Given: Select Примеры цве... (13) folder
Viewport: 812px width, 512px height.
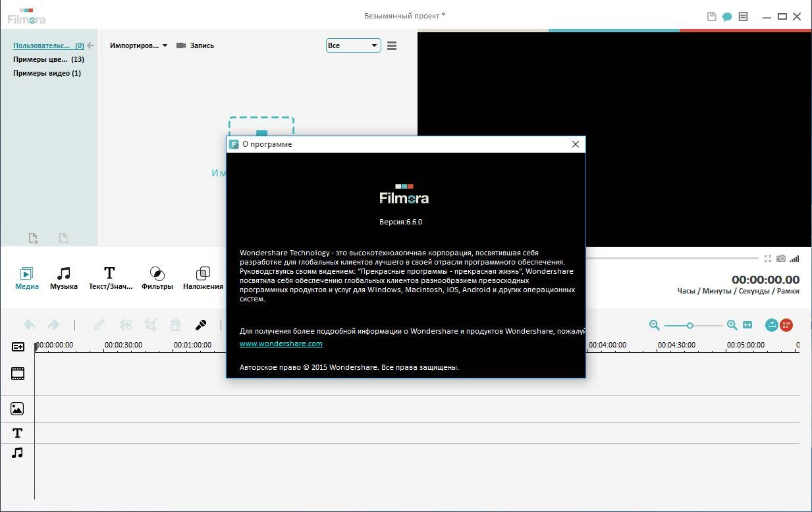Looking at the screenshot, I should point(49,59).
